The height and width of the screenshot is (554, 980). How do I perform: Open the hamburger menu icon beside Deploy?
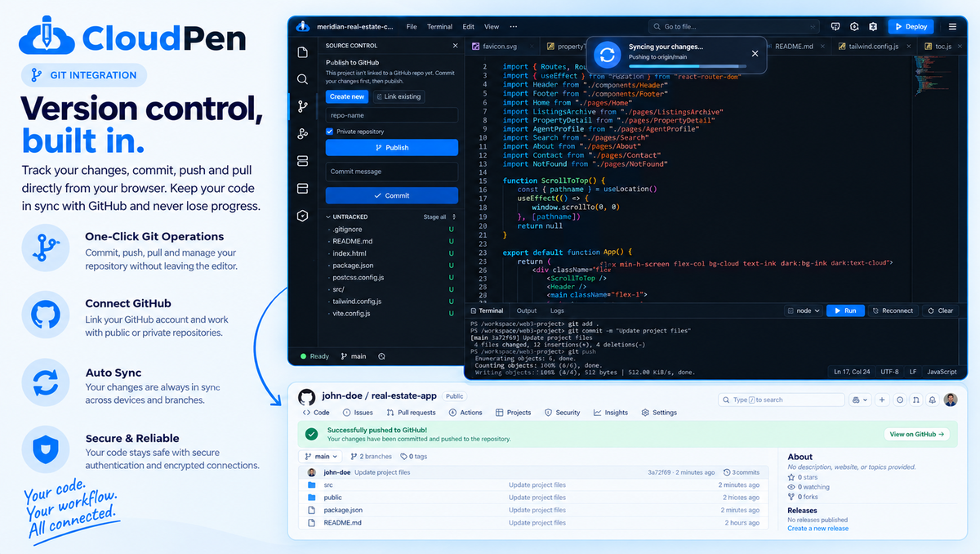point(952,26)
